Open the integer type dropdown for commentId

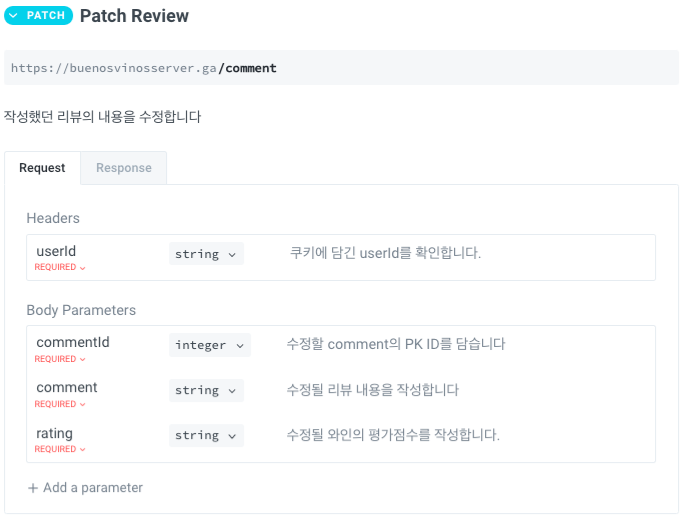click(x=210, y=345)
